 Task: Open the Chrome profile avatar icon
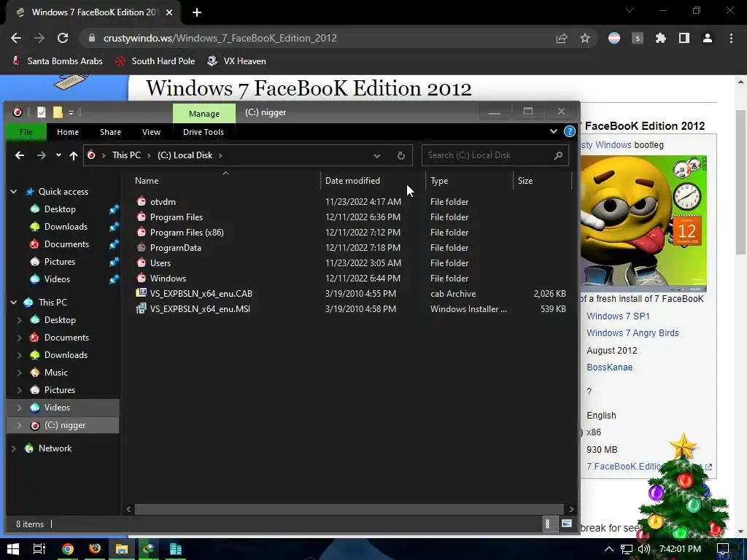coord(708,38)
